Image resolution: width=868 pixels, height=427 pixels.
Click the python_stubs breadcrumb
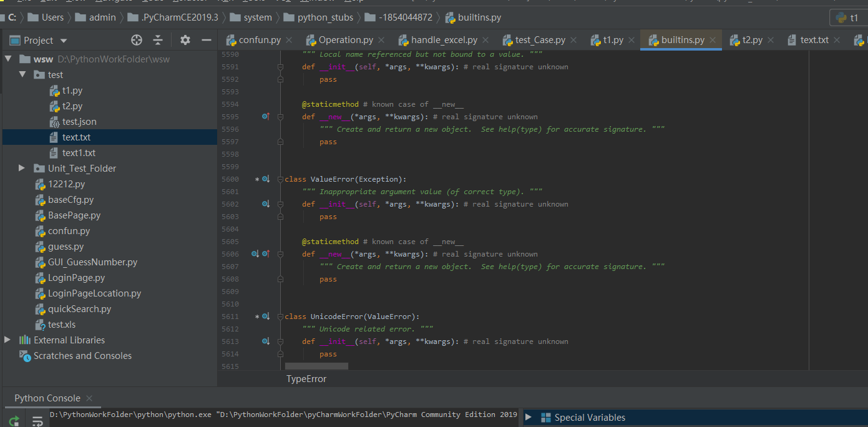(x=318, y=17)
